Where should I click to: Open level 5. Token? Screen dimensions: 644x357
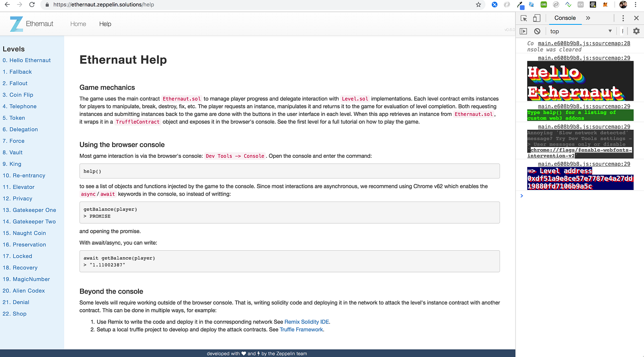[x=14, y=118]
